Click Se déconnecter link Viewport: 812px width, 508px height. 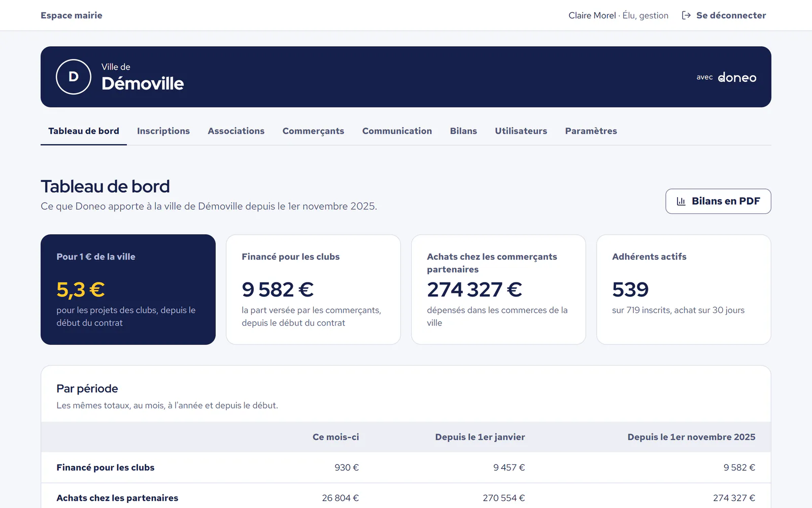pyautogui.click(x=724, y=15)
